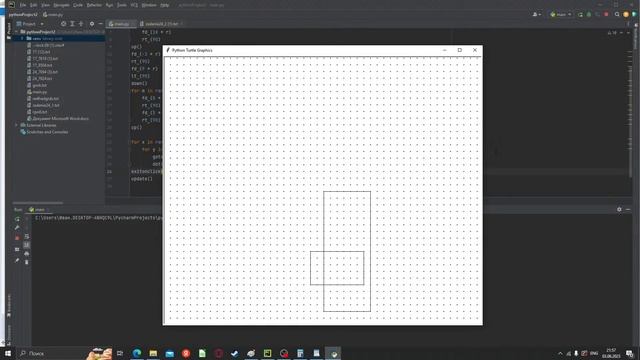Open the VCS menu
The image size is (640, 360).
[134, 5]
